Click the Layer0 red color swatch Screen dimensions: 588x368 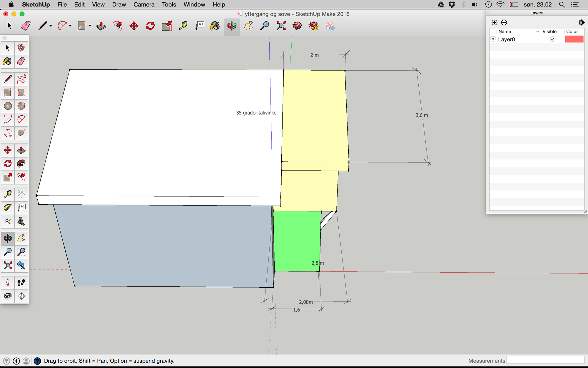[x=574, y=39]
